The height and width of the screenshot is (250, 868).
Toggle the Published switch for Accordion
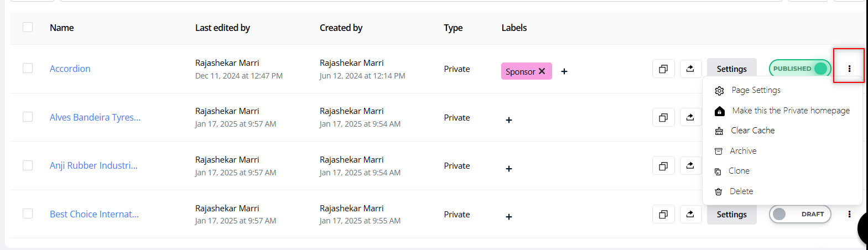click(800, 69)
